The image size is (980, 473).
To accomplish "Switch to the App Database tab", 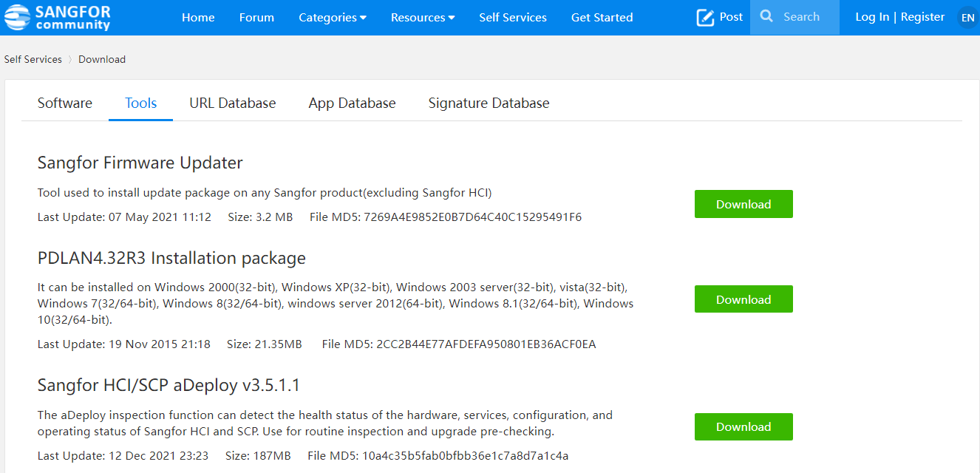I will [x=352, y=103].
